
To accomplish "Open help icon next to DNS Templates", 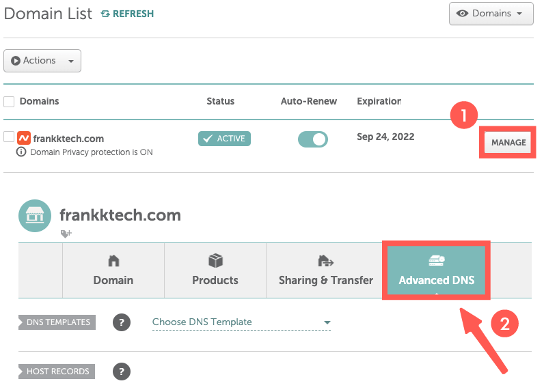I will coord(121,322).
